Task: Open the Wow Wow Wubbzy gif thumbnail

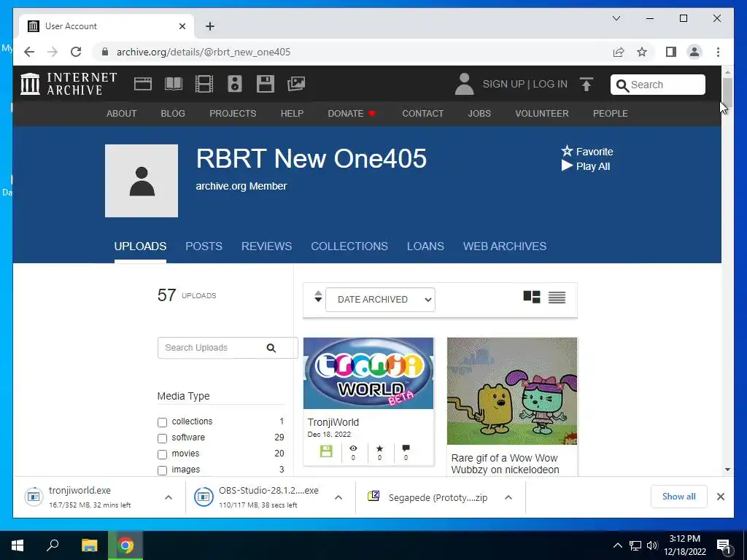Action: (512, 391)
